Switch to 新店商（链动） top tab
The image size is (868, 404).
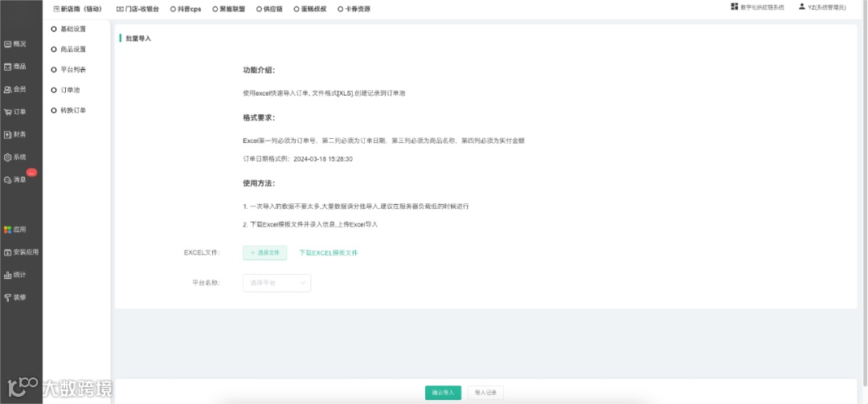coord(77,9)
